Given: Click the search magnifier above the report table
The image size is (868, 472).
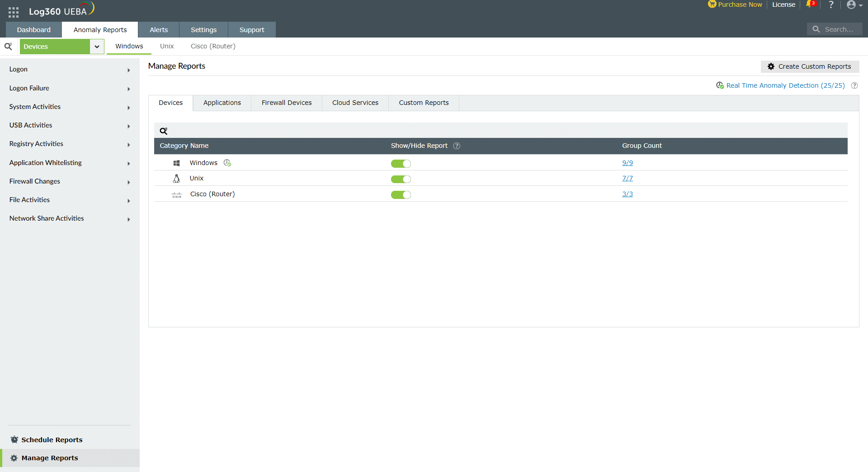Looking at the screenshot, I should click(164, 131).
